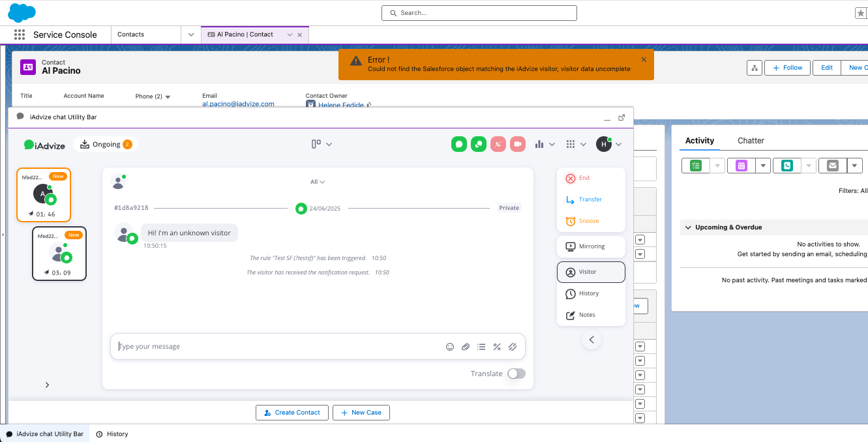The width and height of the screenshot is (868, 442).
Task: Click the green double-bubble chat icon
Action: pos(479,144)
